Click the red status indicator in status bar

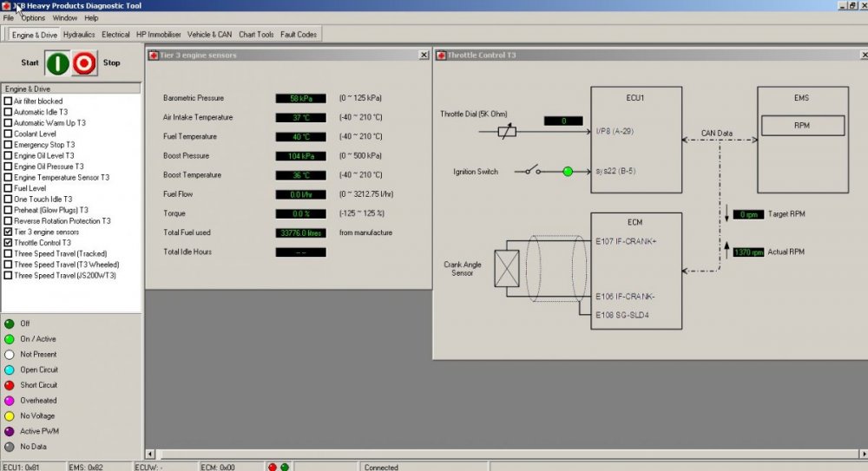(272, 467)
